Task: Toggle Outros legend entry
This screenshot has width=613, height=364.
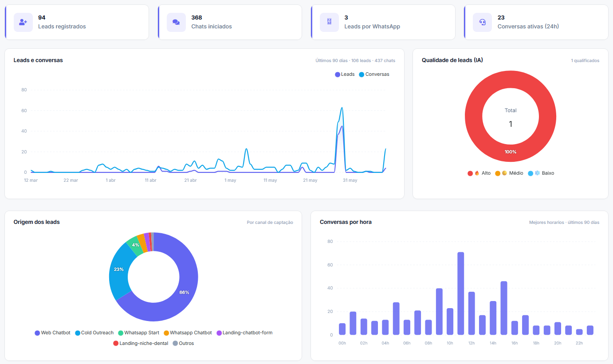Action: pos(183,344)
